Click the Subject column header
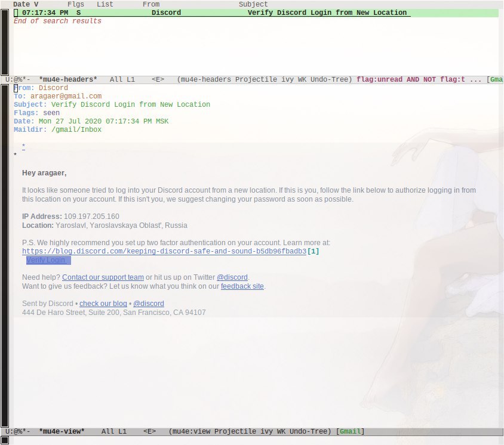504x445 pixels. (253, 4)
